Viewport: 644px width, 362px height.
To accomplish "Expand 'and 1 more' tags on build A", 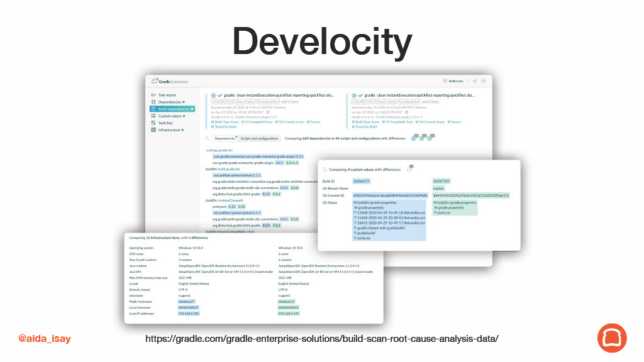I will point(290,101).
